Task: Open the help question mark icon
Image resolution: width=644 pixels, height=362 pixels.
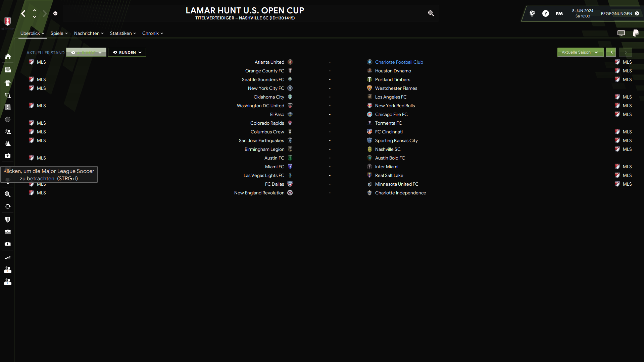Action: pyautogui.click(x=546, y=13)
